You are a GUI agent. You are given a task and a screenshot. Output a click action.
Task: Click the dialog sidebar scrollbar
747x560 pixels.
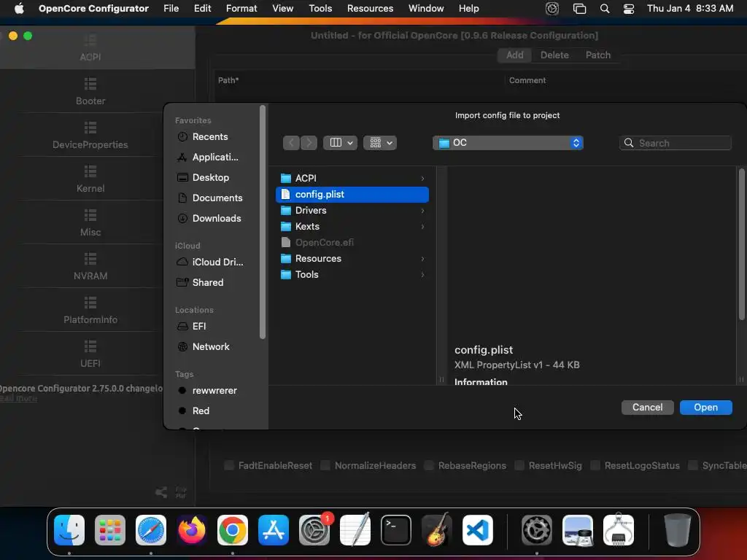pos(262,222)
